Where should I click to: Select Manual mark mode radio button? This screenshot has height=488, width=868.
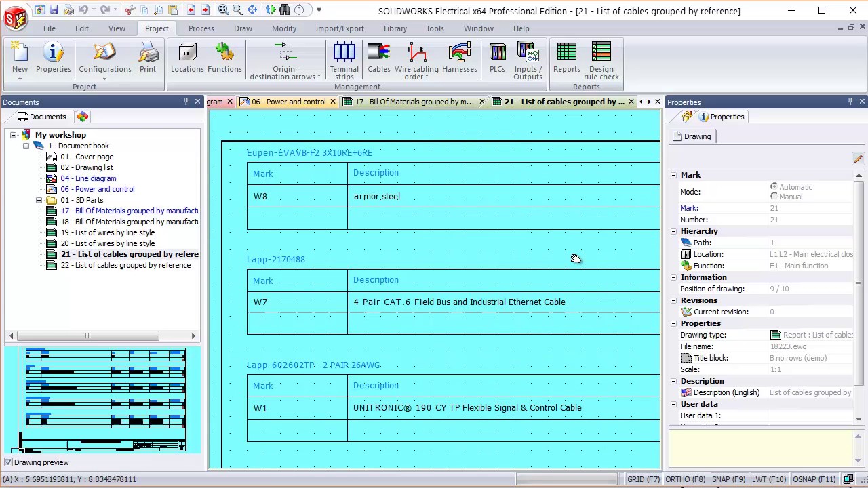click(x=774, y=197)
